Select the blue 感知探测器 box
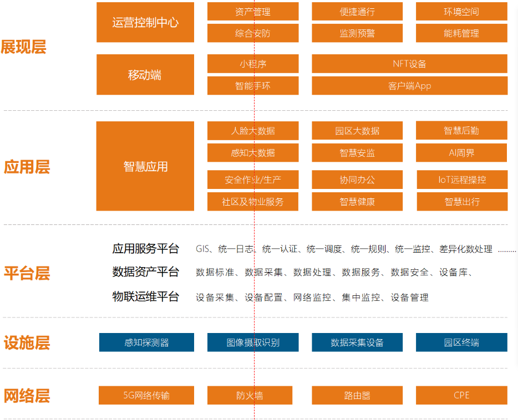 tap(146, 342)
